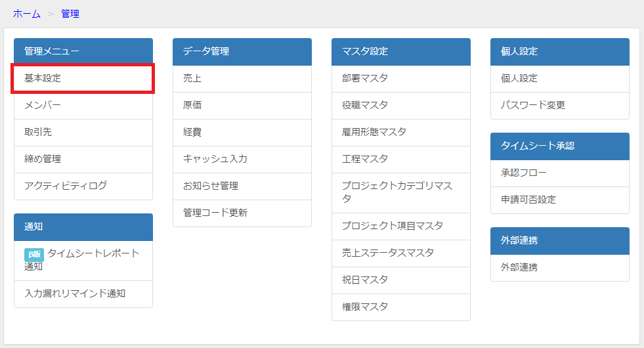The width and height of the screenshot is (644, 348).
Task: Open パスワード変更 page
Action: (560, 106)
